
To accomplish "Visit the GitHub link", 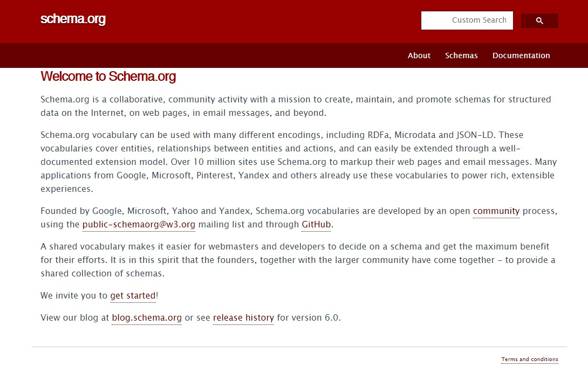I will (316, 225).
